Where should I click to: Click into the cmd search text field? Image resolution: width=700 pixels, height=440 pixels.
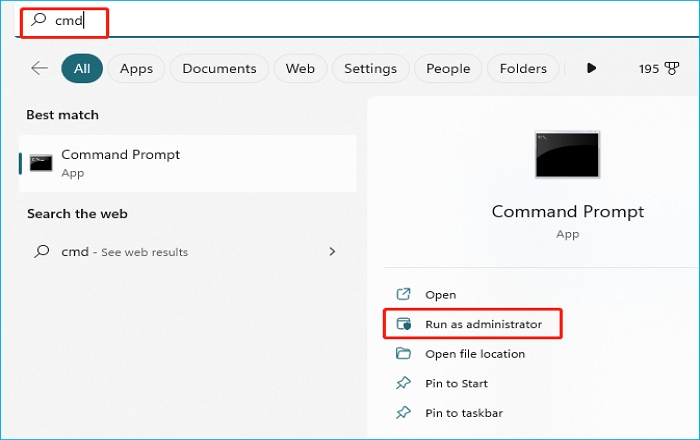click(x=300, y=20)
